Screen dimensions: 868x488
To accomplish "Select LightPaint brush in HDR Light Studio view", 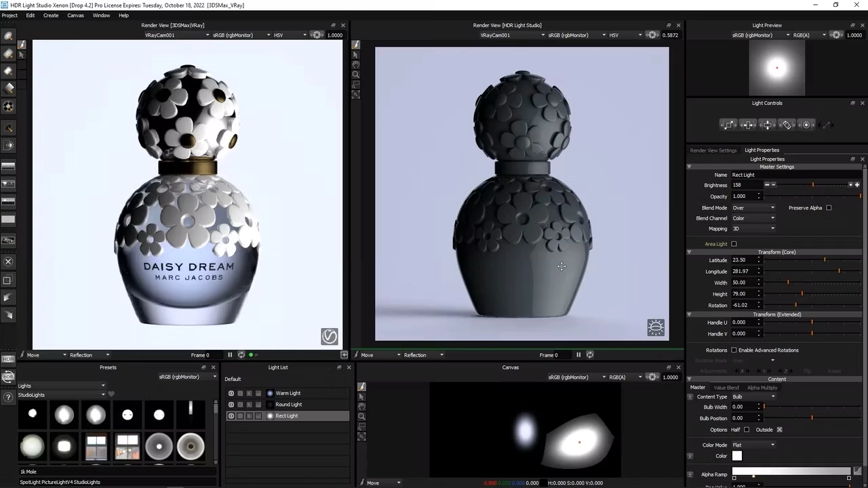I will [356, 44].
